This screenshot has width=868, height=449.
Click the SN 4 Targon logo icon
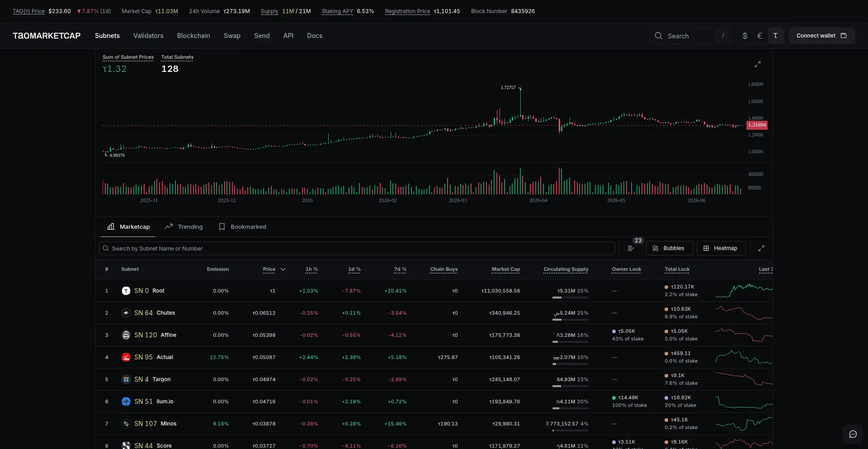tap(126, 379)
